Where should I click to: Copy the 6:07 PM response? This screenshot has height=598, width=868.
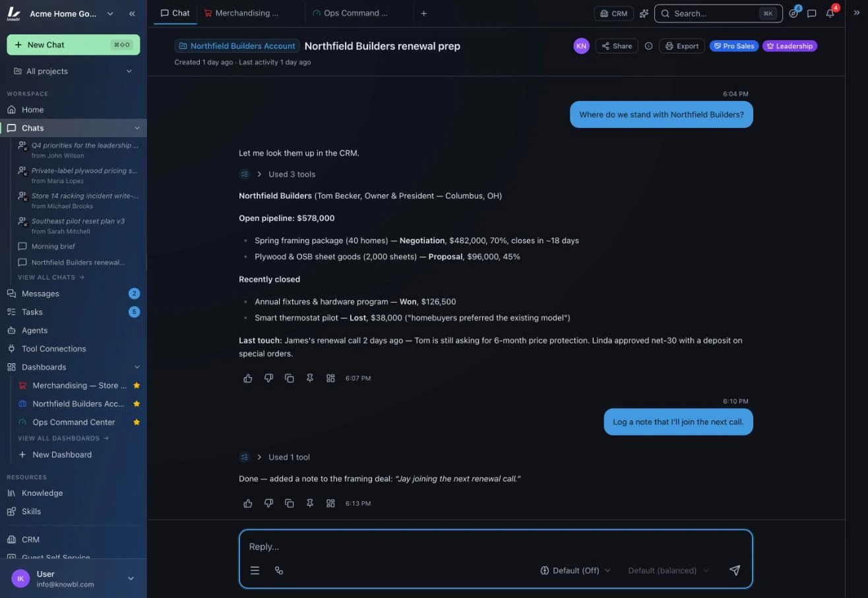coord(289,378)
